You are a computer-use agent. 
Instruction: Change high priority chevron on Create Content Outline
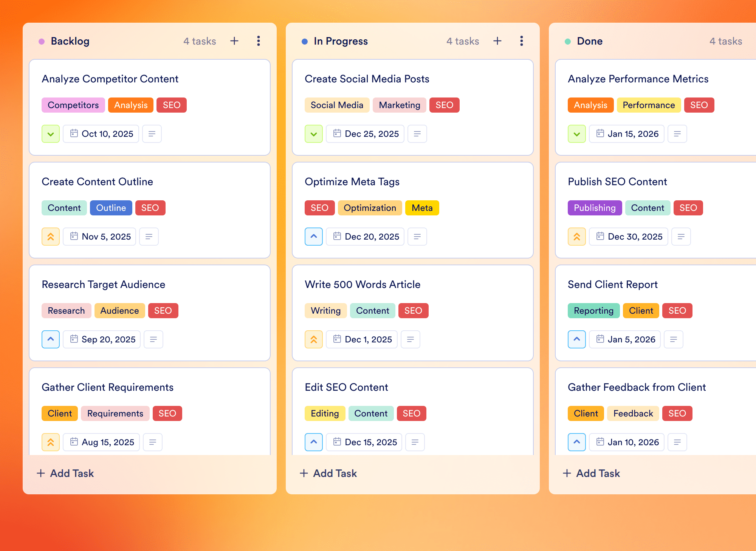pos(51,237)
